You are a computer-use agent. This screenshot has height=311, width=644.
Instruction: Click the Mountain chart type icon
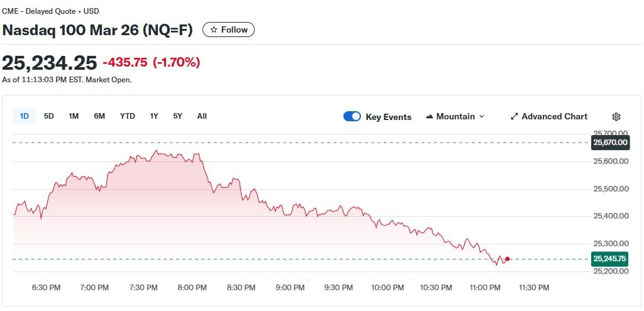(x=430, y=117)
